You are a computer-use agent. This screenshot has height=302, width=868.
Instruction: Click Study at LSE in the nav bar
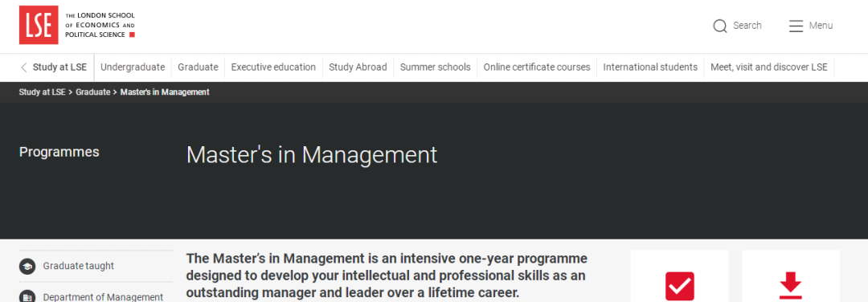click(x=59, y=67)
